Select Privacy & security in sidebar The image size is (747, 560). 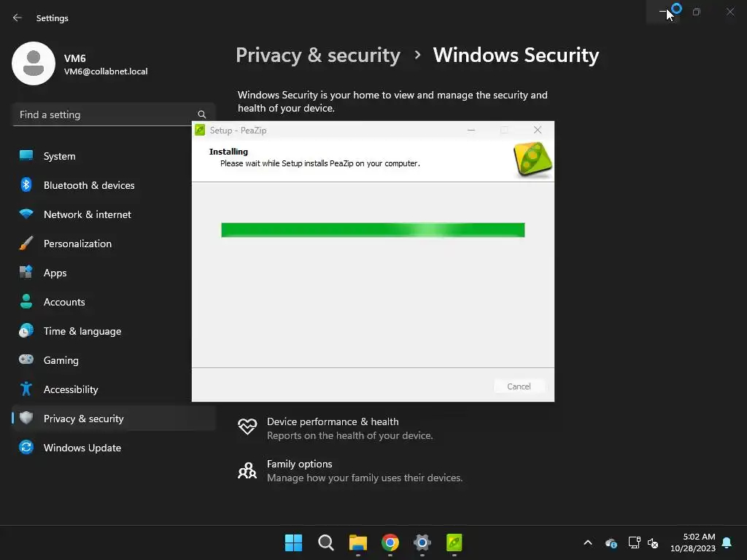coord(114,419)
